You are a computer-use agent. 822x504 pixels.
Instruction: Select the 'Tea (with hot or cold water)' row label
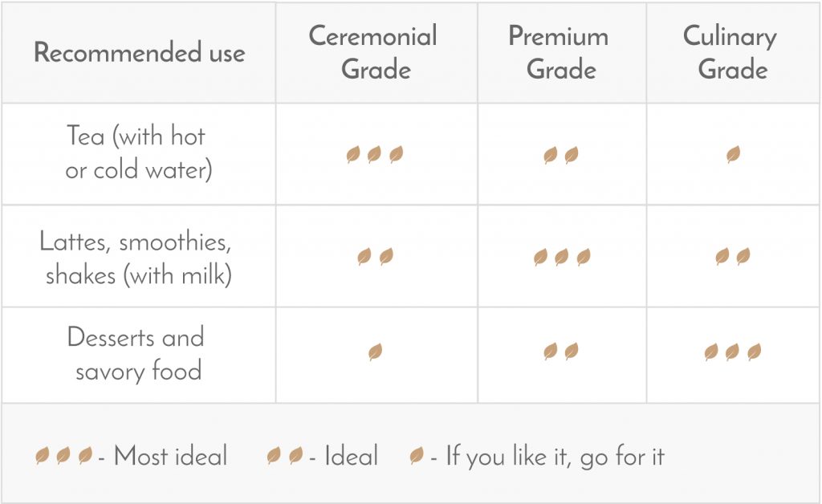[x=137, y=153]
